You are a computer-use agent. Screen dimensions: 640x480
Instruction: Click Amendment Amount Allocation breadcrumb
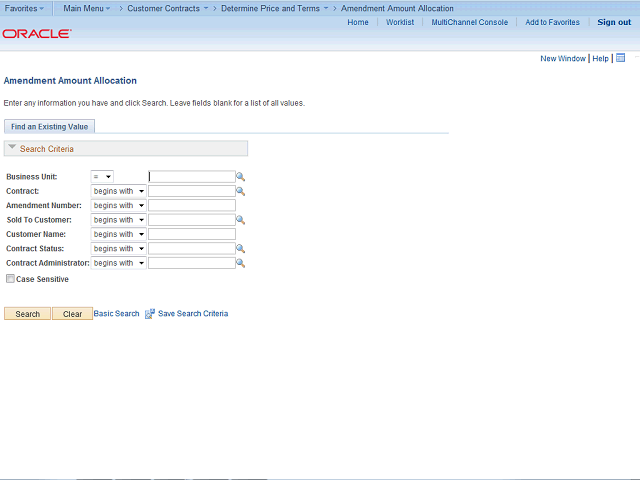click(x=397, y=8)
